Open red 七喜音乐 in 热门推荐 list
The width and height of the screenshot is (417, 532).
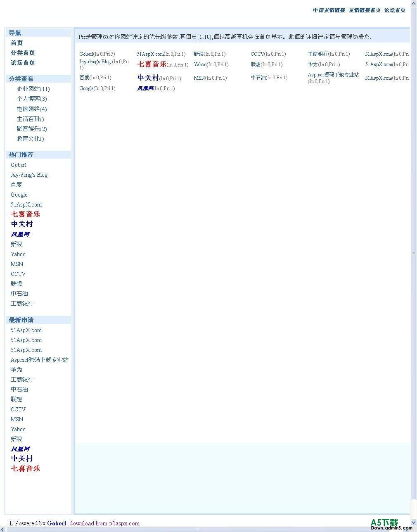coord(26,214)
